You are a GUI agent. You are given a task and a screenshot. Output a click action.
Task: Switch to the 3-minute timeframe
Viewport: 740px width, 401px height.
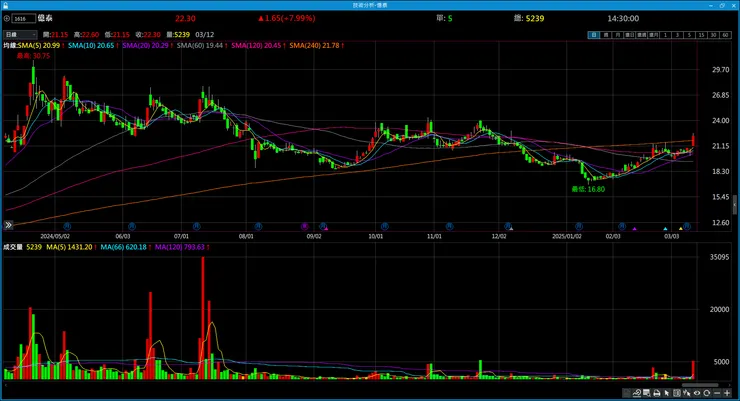(677, 35)
